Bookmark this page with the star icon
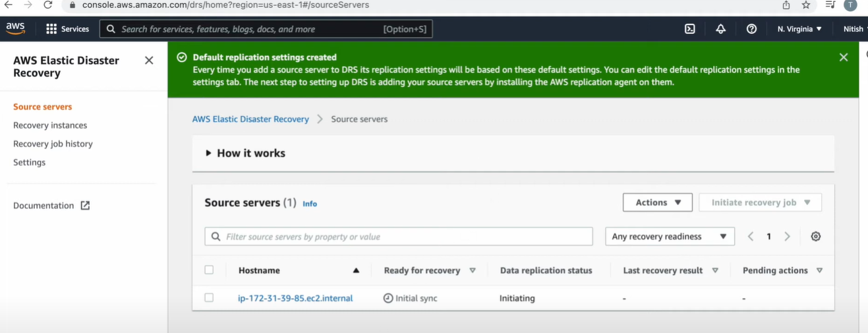868x333 pixels. click(805, 5)
